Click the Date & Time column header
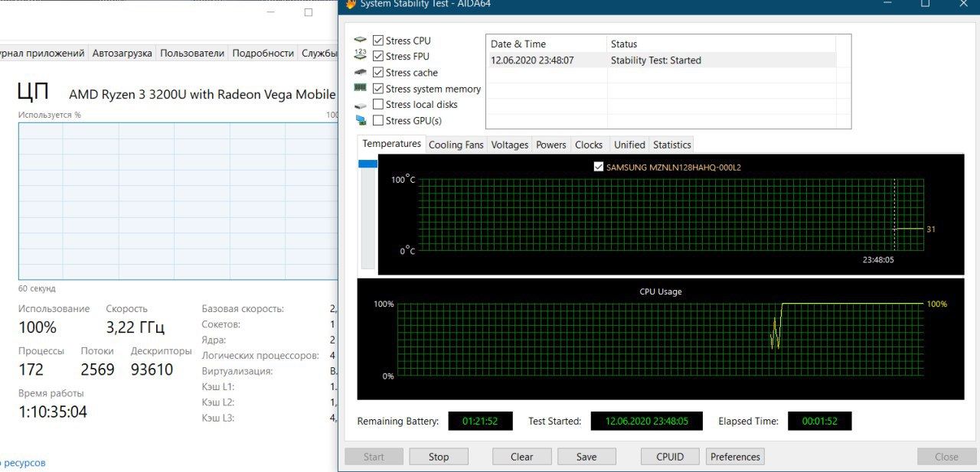The height and width of the screenshot is (472, 980). point(547,44)
